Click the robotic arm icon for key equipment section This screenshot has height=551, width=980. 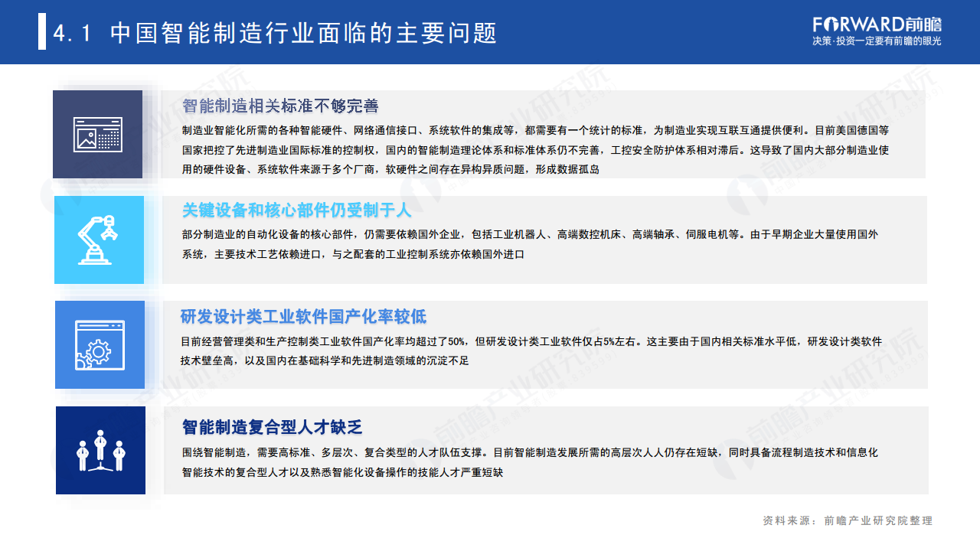coord(99,239)
